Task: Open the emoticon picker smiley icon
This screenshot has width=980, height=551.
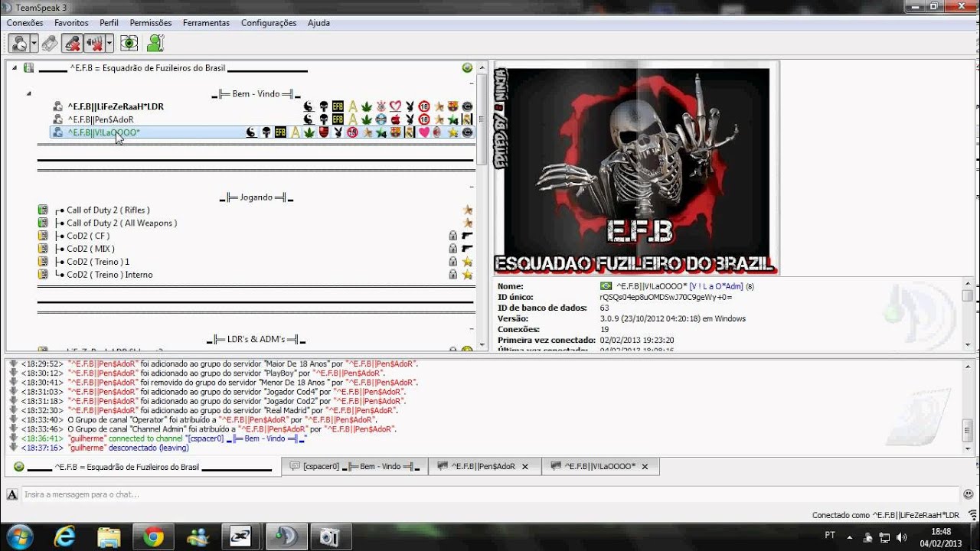Action: 969,494
